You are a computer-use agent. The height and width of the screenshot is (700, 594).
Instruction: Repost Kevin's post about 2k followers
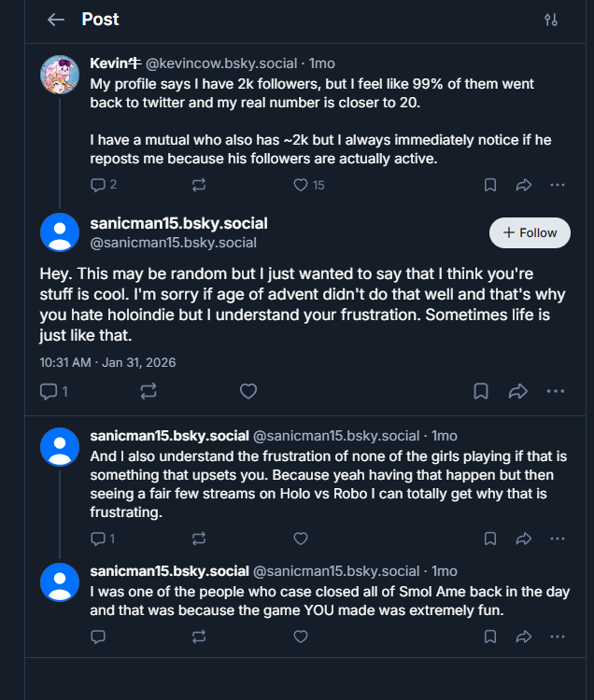[x=198, y=185]
